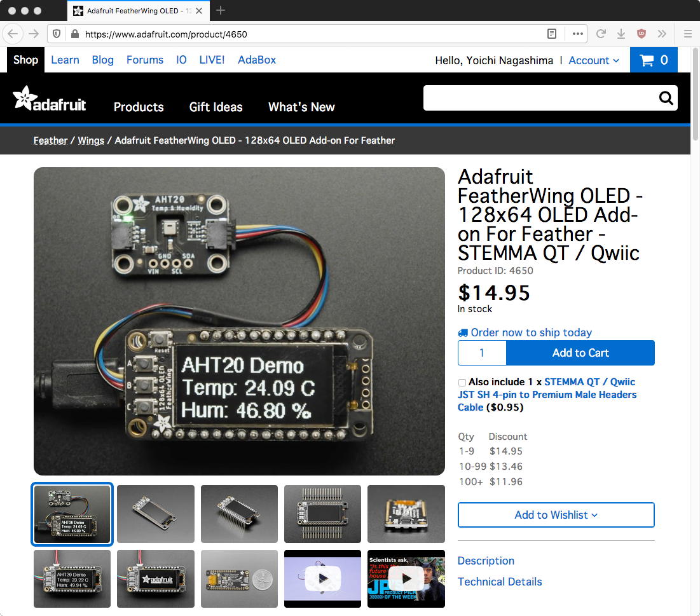The image size is (700, 616).
Task: Jump to the Description section
Action: point(486,561)
